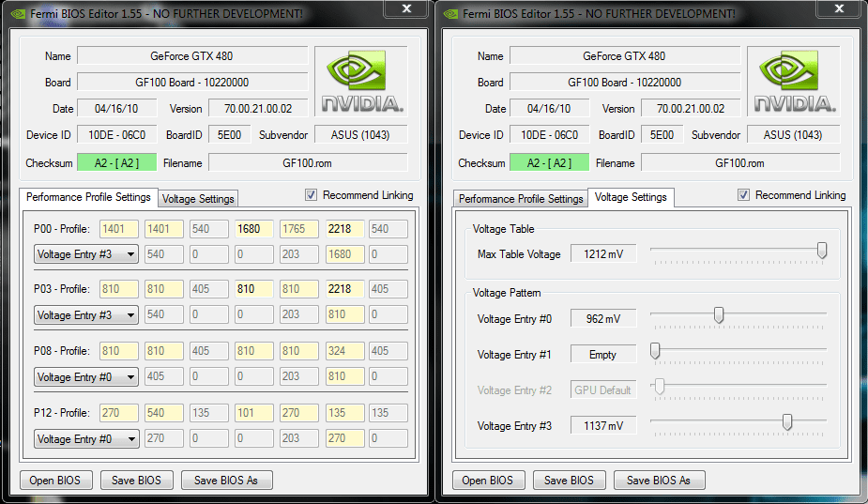Click P00 profile 1765 value field
The height and width of the screenshot is (504, 868).
(x=299, y=229)
